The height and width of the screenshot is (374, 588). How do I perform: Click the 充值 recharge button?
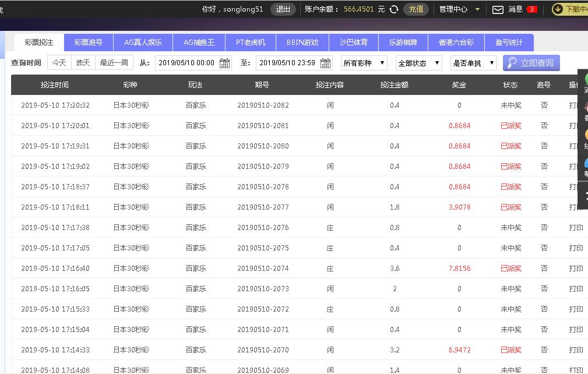point(416,9)
